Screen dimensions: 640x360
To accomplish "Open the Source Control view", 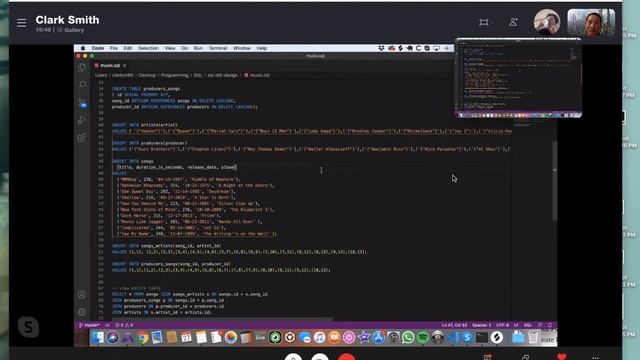I will [82, 103].
